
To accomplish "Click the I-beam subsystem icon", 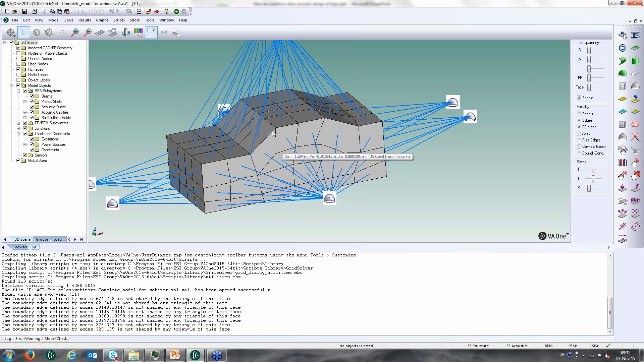I will [x=635, y=35].
